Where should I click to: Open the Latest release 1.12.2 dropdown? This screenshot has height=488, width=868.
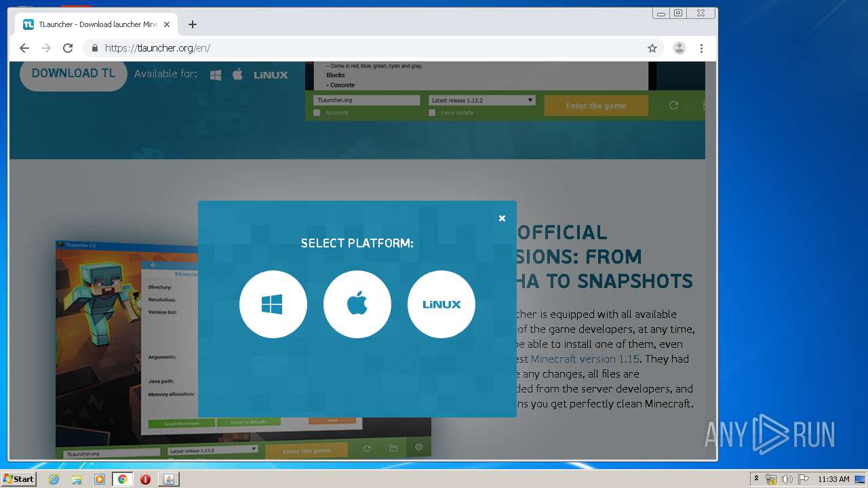pyautogui.click(x=481, y=100)
